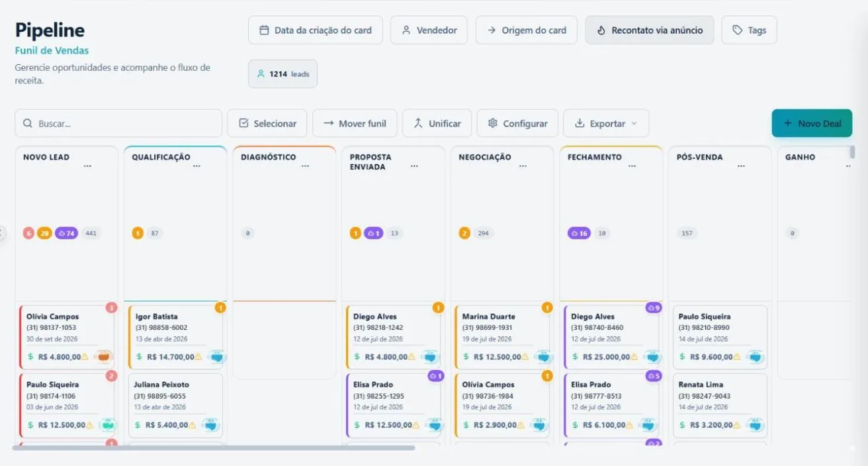Click orange badge 1 on Igor Batista card
The height and width of the screenshot is (466, 868).
220,307
